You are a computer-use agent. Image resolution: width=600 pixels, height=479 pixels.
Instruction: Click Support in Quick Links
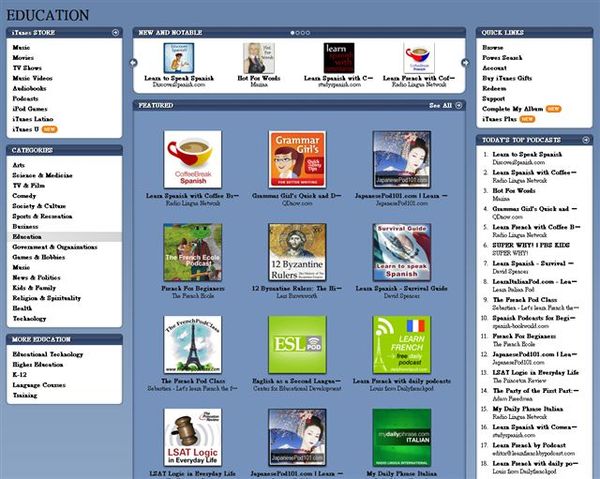493,99
